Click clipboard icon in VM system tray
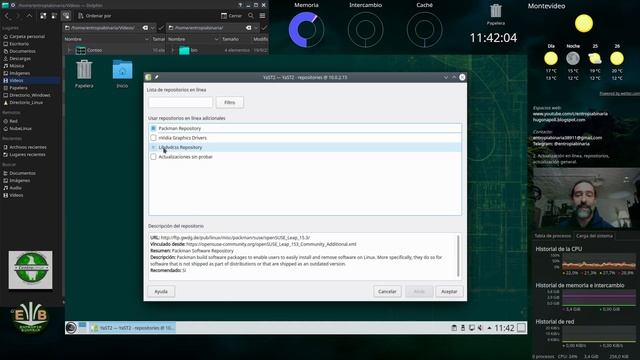The image size is (640, 360). pos(454,328)
